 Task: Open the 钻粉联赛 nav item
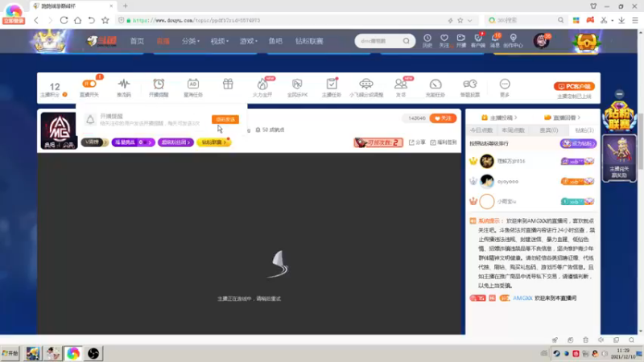click(309, 41)
